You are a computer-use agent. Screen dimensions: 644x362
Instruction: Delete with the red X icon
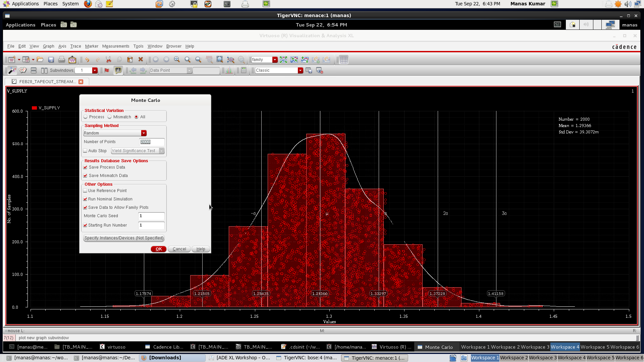(x=141, y=60)
